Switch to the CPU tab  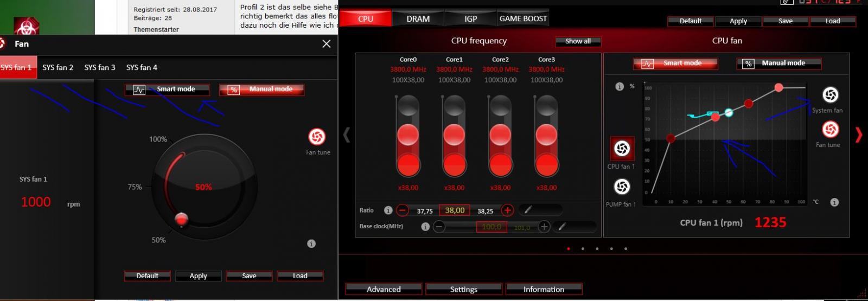point(365,18)
